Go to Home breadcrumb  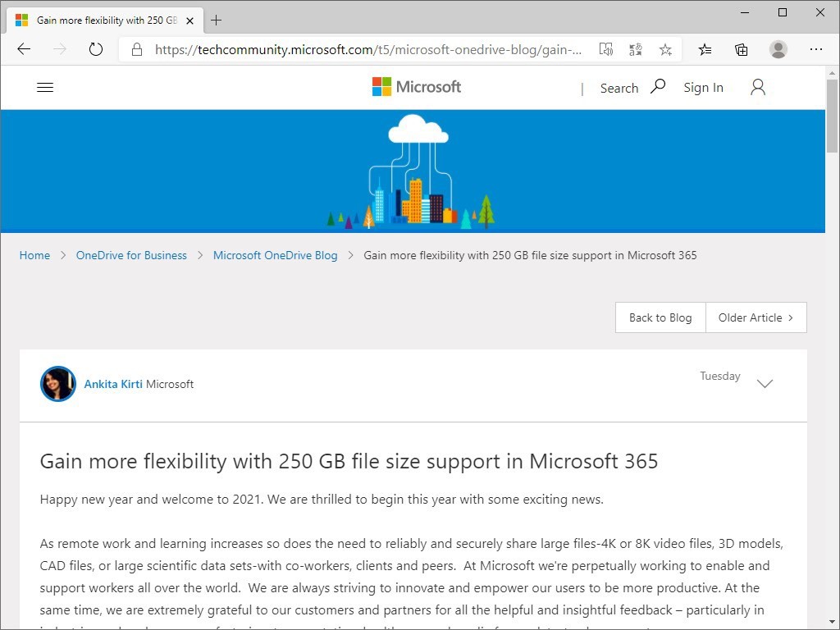(x=34, y=256)
